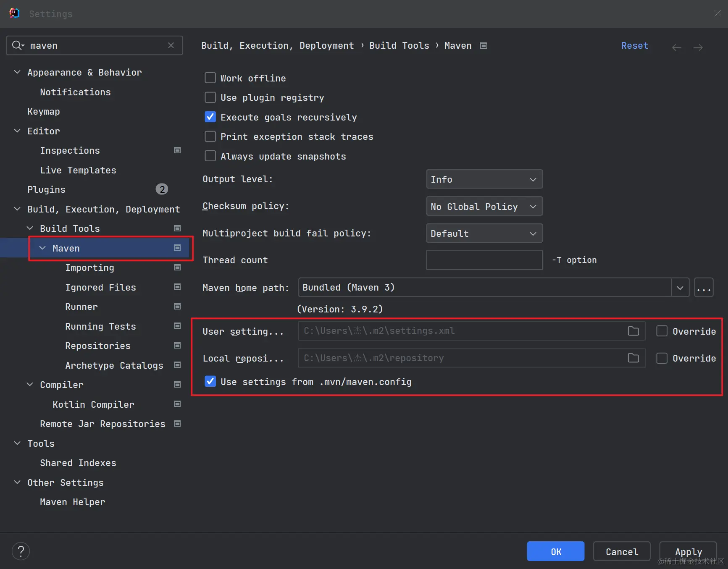Click the Local repository path field

(471, 358)
